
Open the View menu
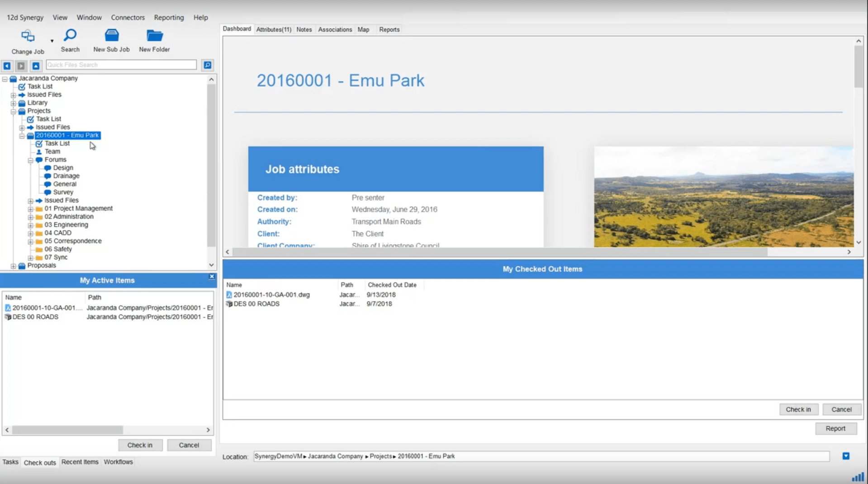[x=60, y=17]
